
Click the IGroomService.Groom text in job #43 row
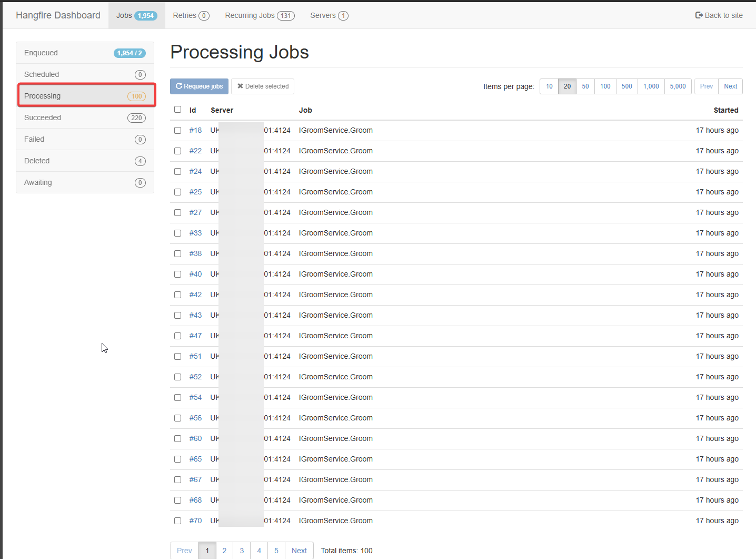pyautogui.click(x=336, y=315)
